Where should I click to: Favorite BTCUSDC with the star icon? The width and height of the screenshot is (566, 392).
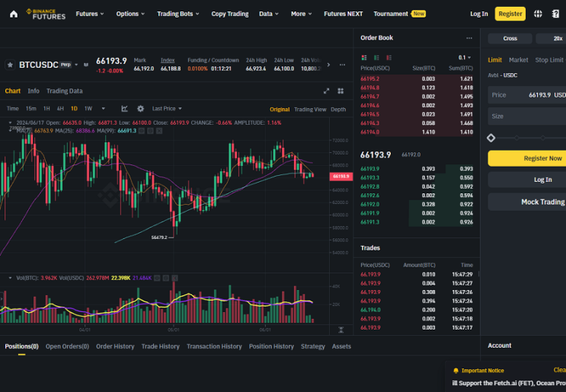point(10,65)
